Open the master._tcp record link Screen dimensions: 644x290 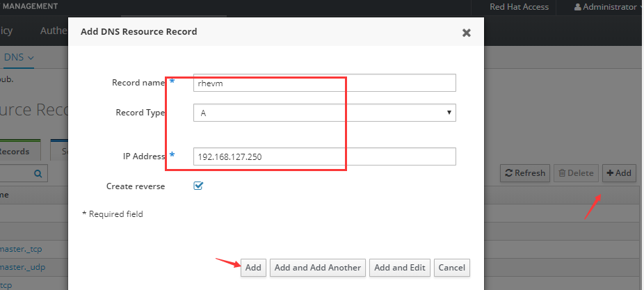click(x=21, y=249)
